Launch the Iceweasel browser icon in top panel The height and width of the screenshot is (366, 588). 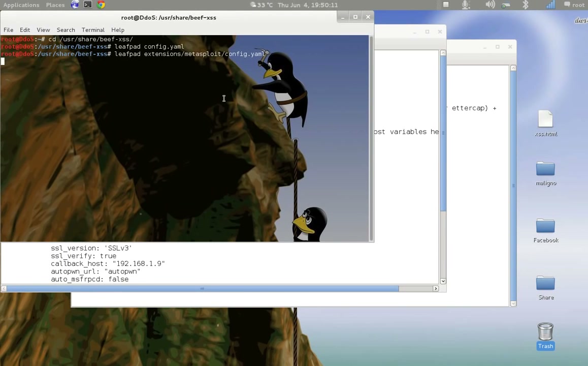pyautogui.click(x=75, y=5)
